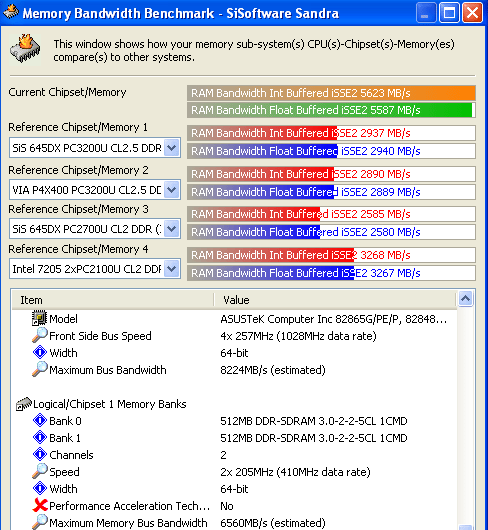Click the Current Chipset/Memory label
Image resolution: width=488 pixels, height=530 pixels.
pos(67,92)
